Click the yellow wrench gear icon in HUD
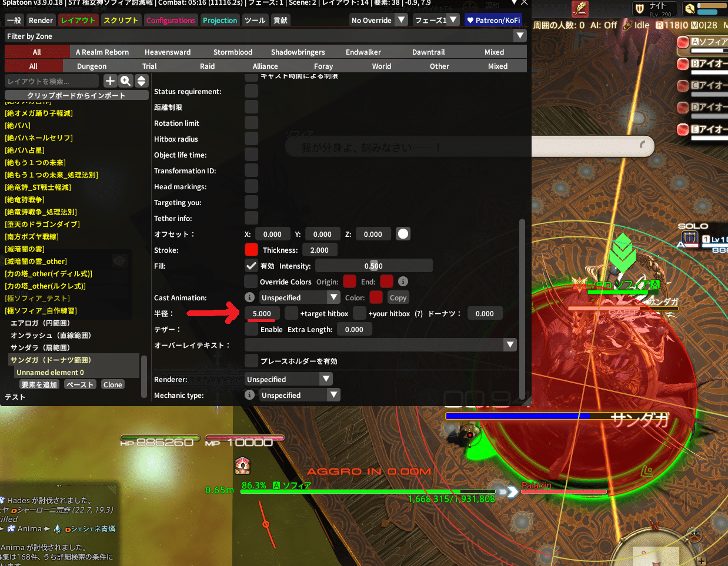728x566 pixels. click(690, 9)
